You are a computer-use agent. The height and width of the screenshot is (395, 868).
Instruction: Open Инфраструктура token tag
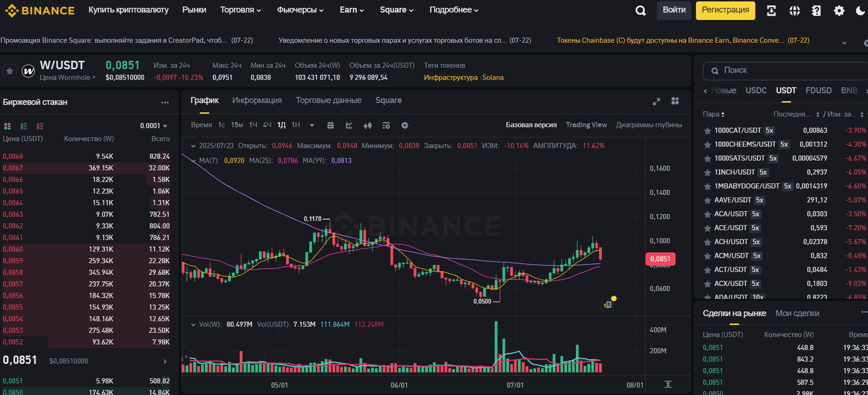tap(451, 78)
